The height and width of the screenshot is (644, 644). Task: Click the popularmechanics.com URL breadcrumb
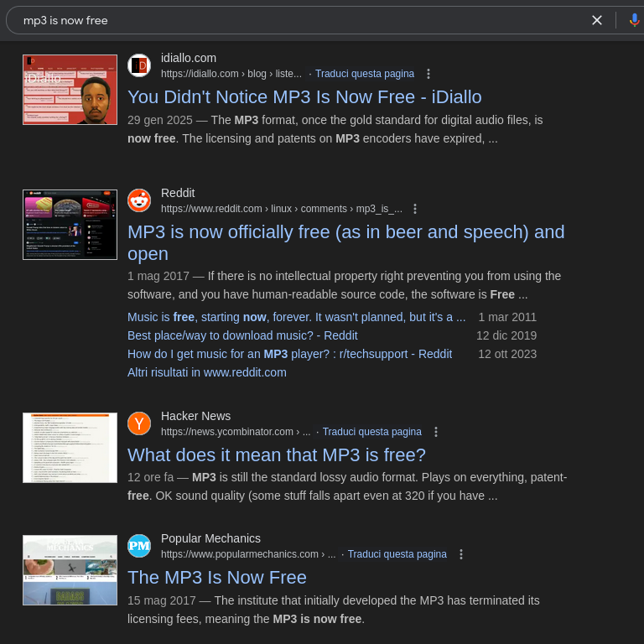(x=248, y=554)
